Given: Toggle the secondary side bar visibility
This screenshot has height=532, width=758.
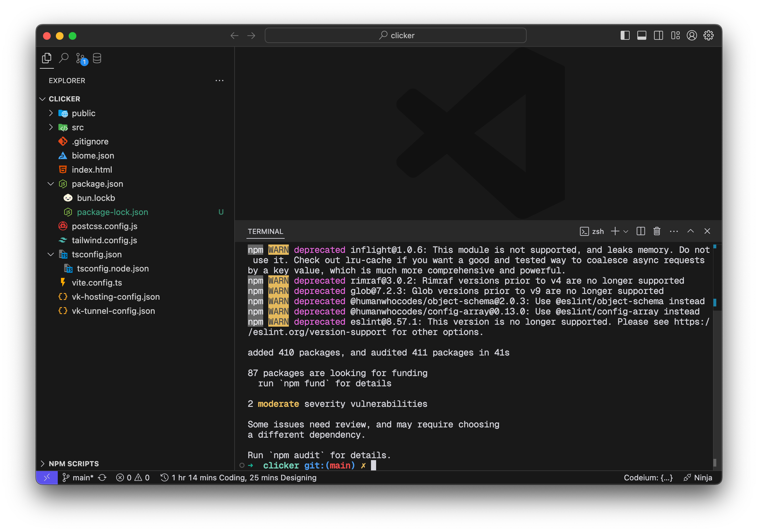Looking at the screenshot, I should pos(658,35).
